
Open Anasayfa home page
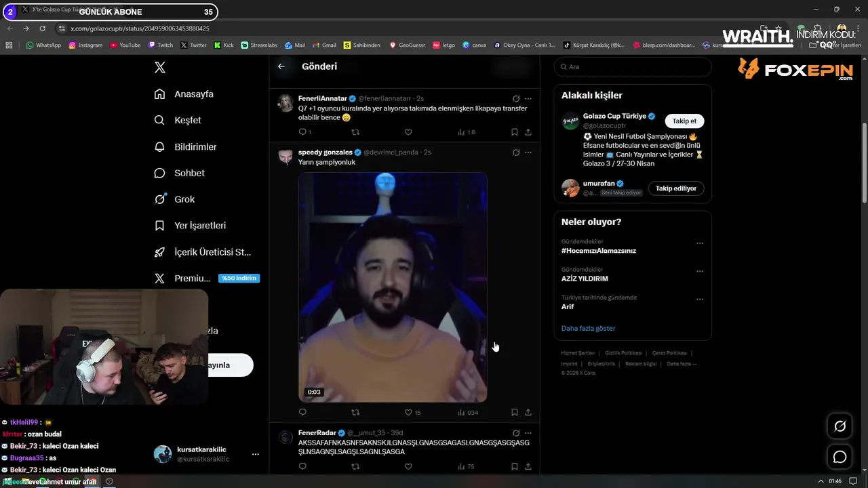(184, 94)
